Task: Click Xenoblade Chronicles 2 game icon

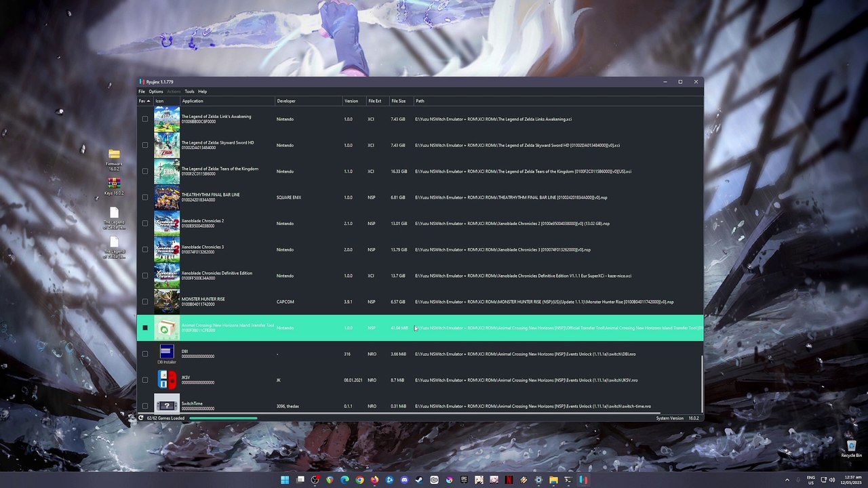Action: click(167, 224)
